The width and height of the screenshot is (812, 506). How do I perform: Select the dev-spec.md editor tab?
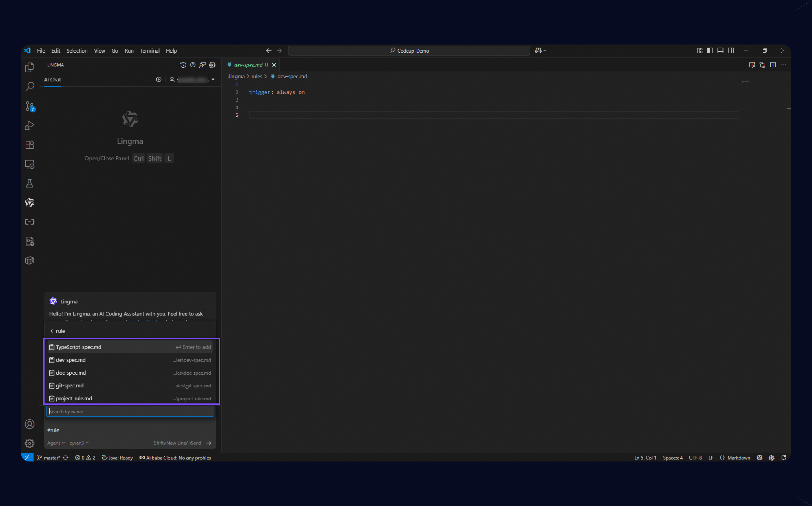tap(248, 65)
